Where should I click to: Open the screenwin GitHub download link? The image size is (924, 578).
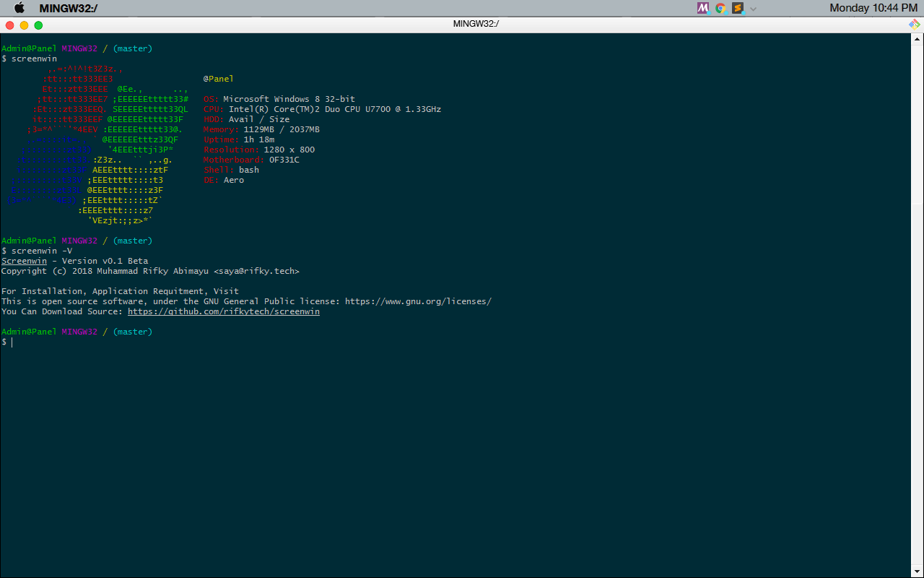tap(224, 311)
